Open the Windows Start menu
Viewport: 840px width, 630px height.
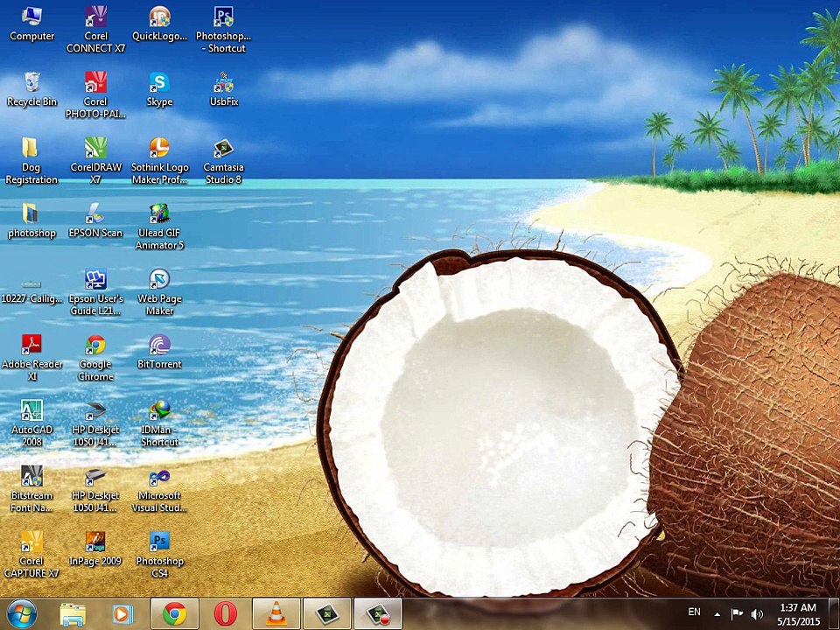(x=21, y=613)
